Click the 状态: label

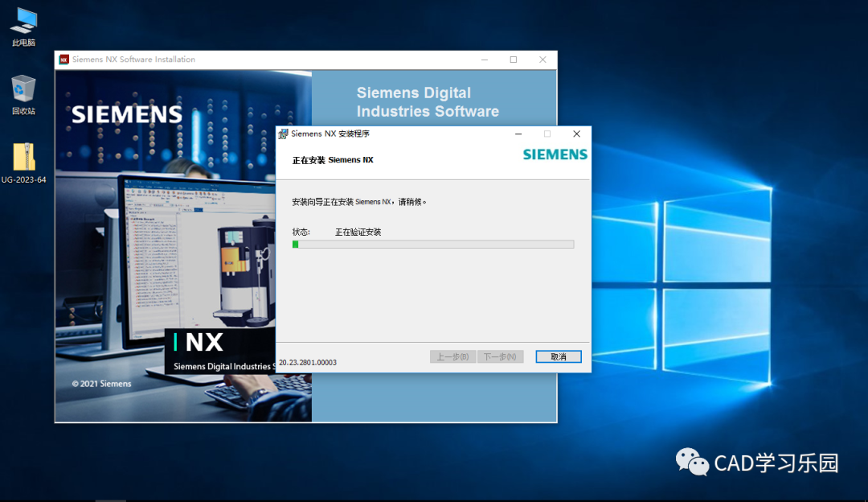coord(301,232)
